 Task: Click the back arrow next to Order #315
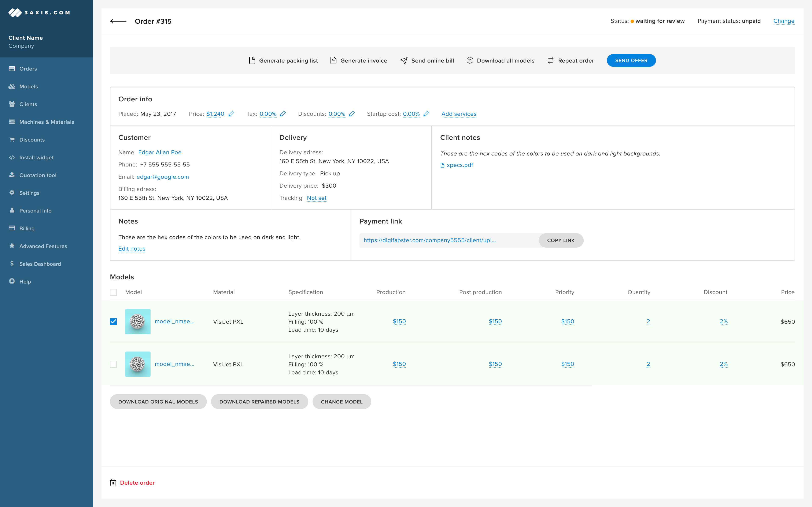tap(118, 21)
